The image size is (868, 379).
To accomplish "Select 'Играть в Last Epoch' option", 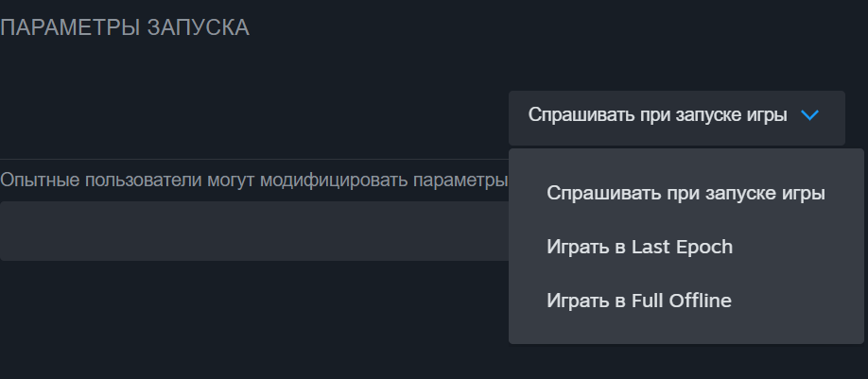I will tap(639, 248).
